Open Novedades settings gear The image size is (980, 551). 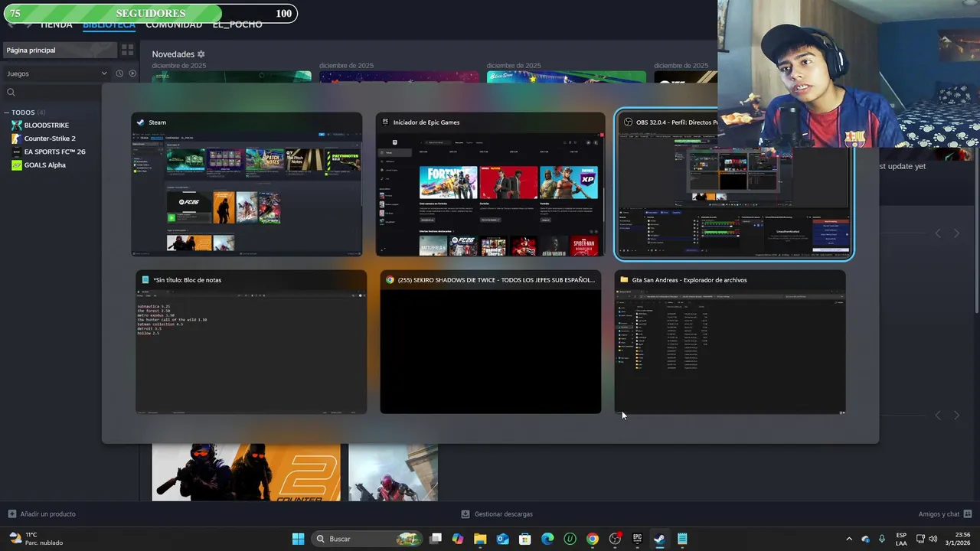coord(201,54)
